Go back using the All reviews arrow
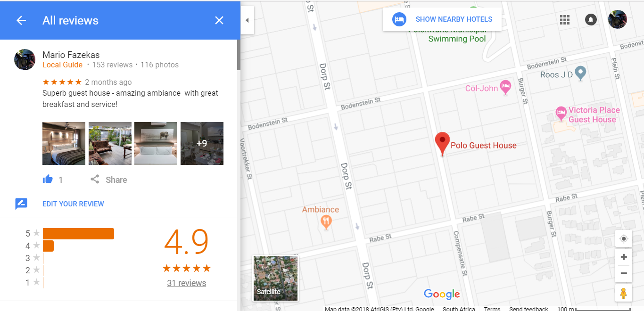 [21, 20]
